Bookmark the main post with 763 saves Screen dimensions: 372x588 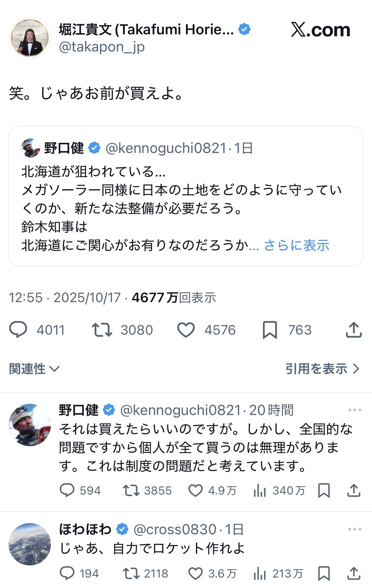click(270, 330)
